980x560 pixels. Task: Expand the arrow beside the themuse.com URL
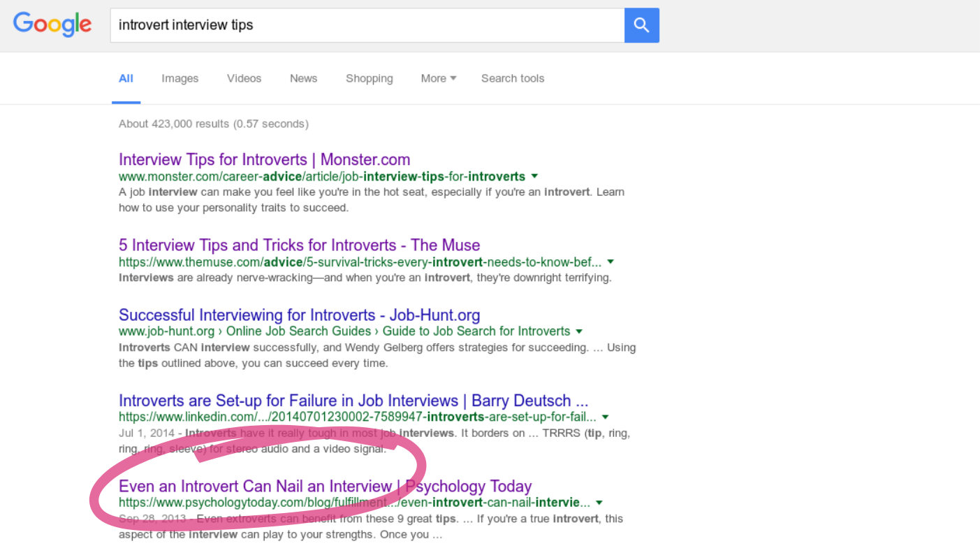[x=610, y=262]
